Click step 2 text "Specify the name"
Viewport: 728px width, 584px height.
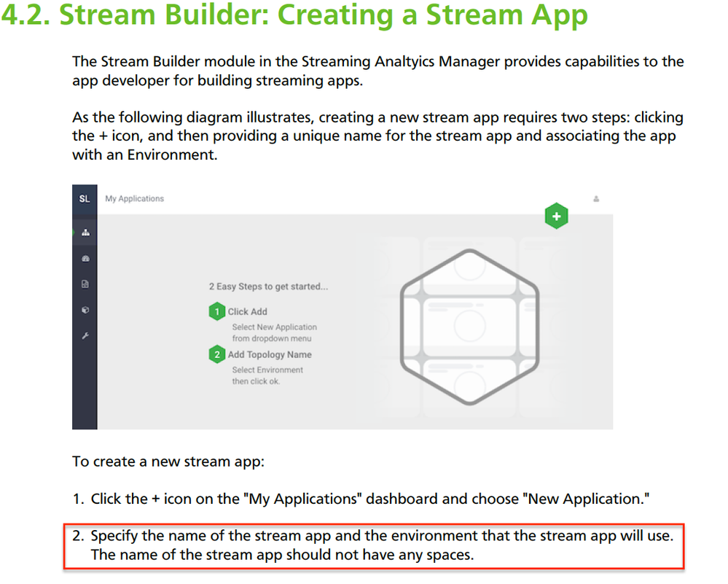373,545
